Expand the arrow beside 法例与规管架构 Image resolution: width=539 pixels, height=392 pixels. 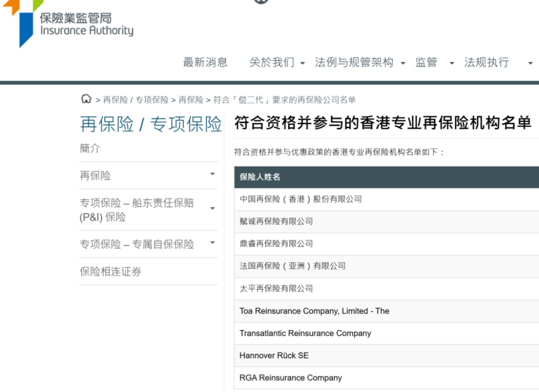point(403,63)
